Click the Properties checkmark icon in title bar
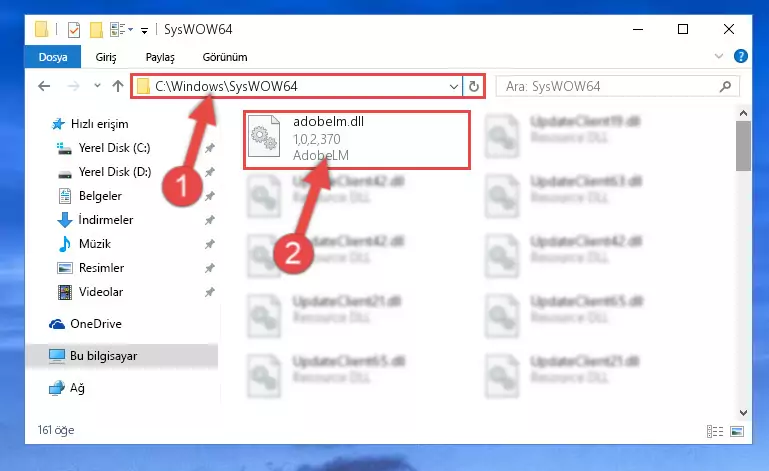Image resolution: width=769 pixels, height=471 pixels. tap(74, 30)
